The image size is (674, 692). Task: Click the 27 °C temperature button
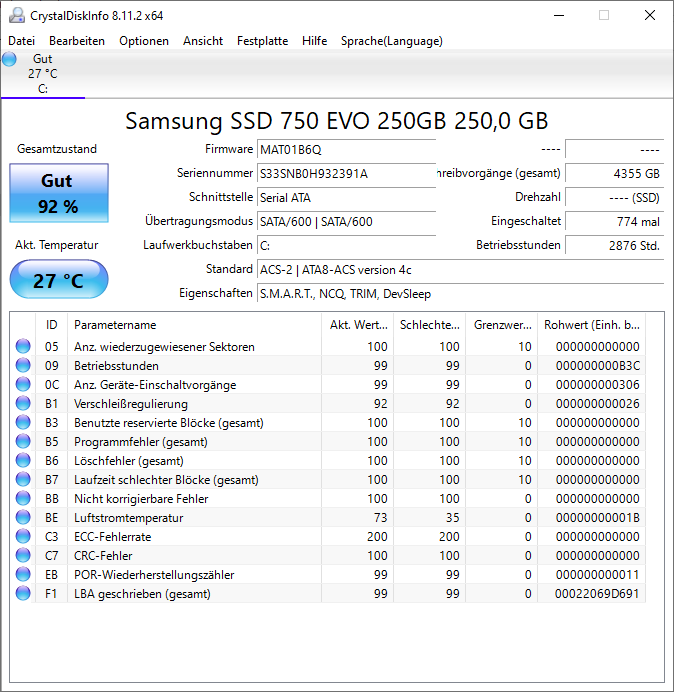pos(59,279)
